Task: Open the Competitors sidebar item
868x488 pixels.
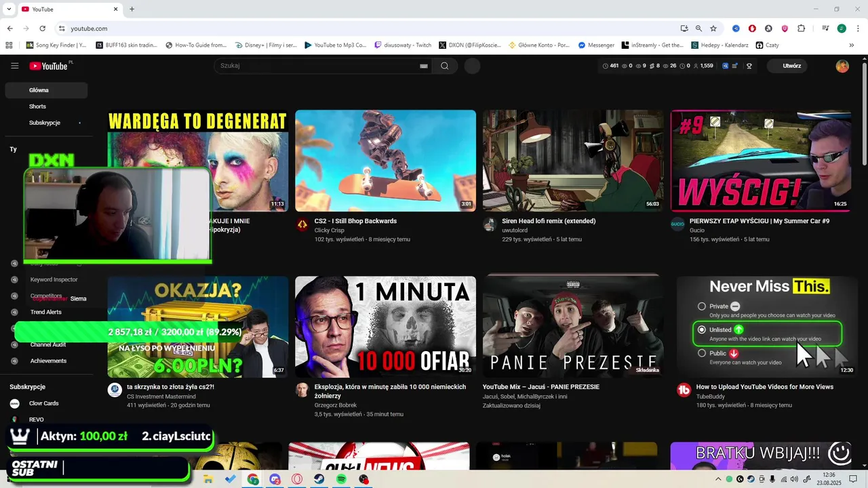Action: click(46, 296)
